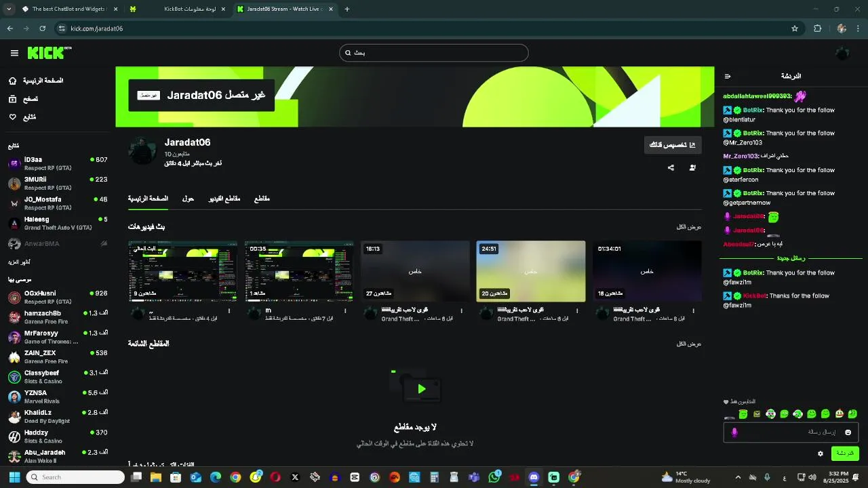Open Microsoft Edge from the taskbar
The height and width of the screenshot is (488, 868).
point(216,477)
